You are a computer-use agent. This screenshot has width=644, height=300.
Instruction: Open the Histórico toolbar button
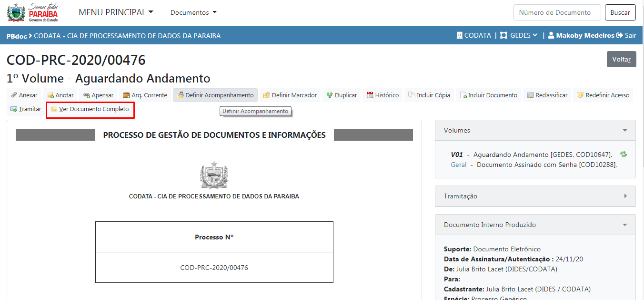click(382, 95)
